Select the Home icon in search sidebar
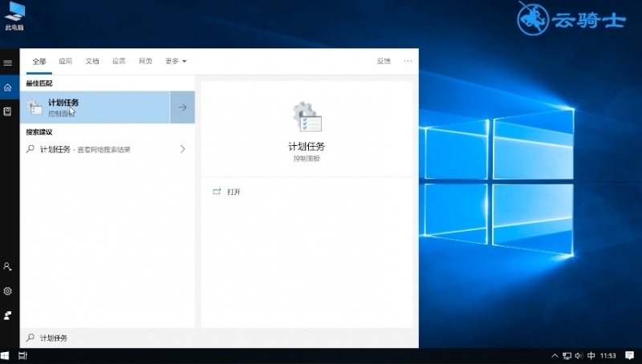 pos(8,87)
